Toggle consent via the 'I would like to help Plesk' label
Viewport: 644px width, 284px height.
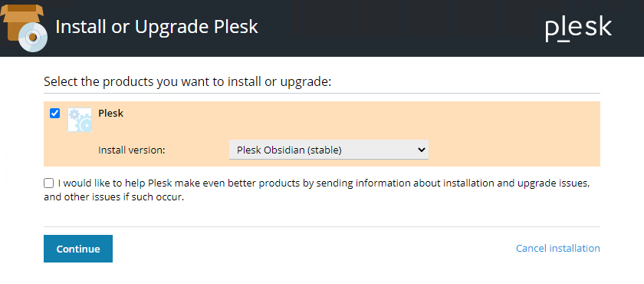[x=317, y=190]
